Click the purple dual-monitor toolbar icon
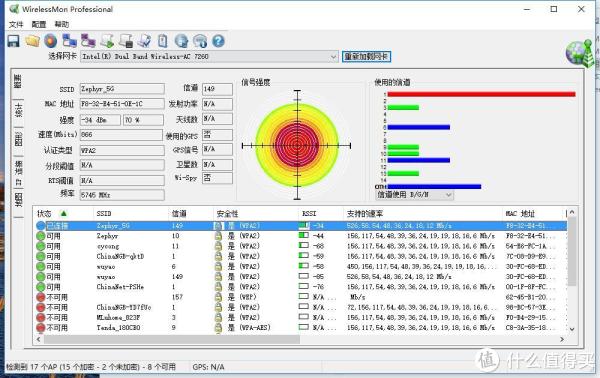Viewport: 600px width, 378px height. [88, 41]
